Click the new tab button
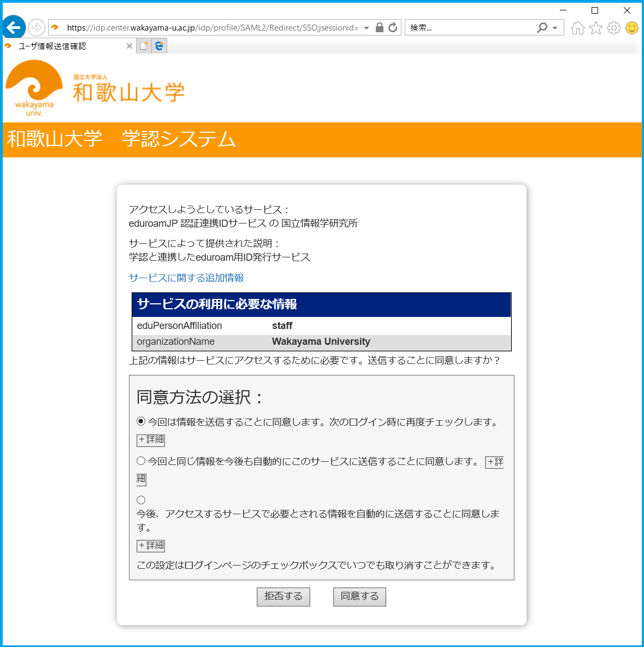 point(144,46)
